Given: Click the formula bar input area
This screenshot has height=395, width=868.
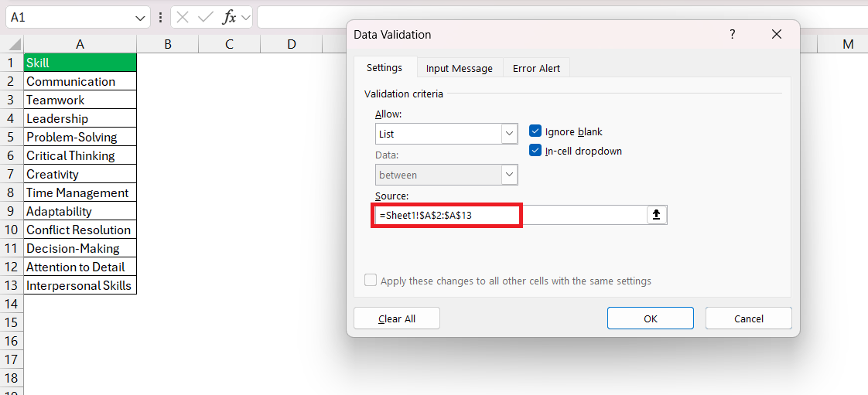Looking at the screenshot, I should (x=562, y=18).
